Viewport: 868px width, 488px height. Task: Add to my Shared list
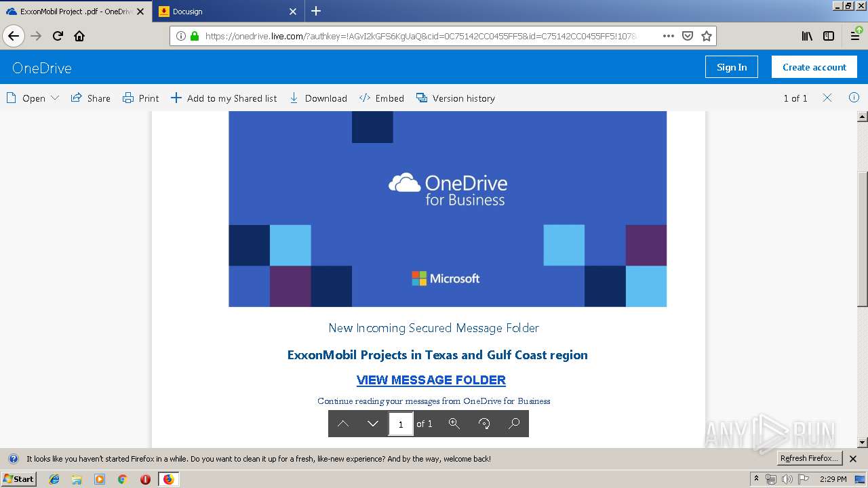[x=223, y=98]
